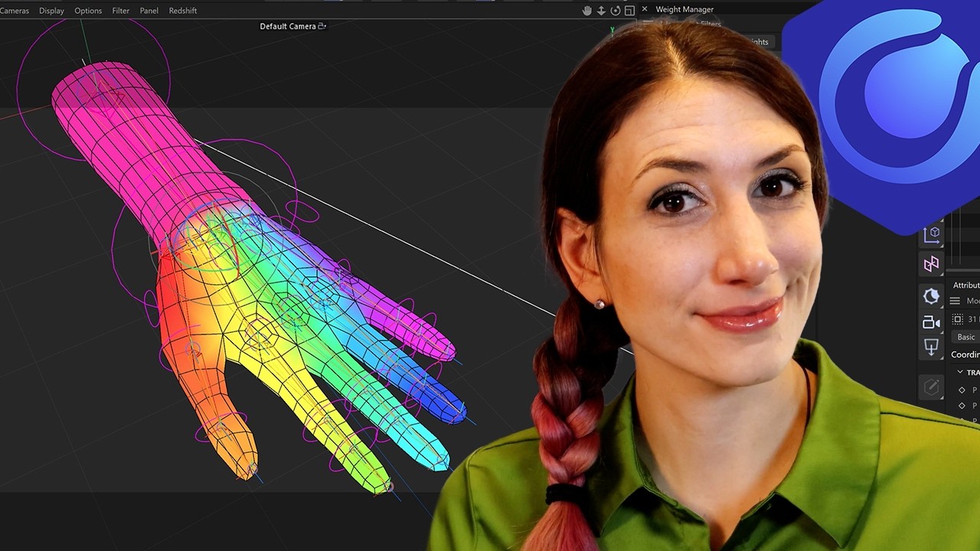Screen dimensions: 980x551
Task: Open the Panel viewport menu
Action: tap(149, 11)
